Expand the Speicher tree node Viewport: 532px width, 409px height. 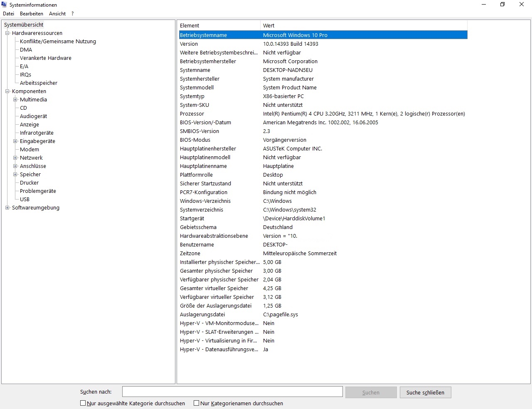[15, 175]
